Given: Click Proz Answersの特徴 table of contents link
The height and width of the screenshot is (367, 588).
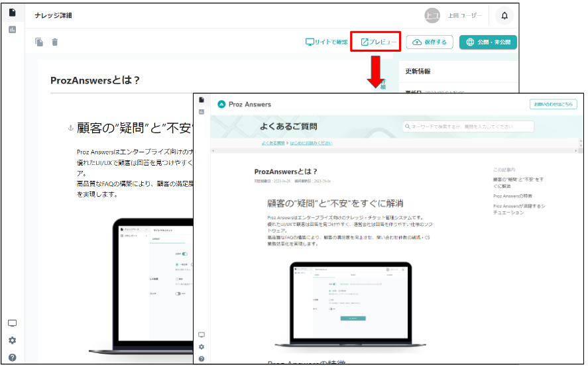Looking at the screenshot, I should pyautogui.click(x=512, y=196).
